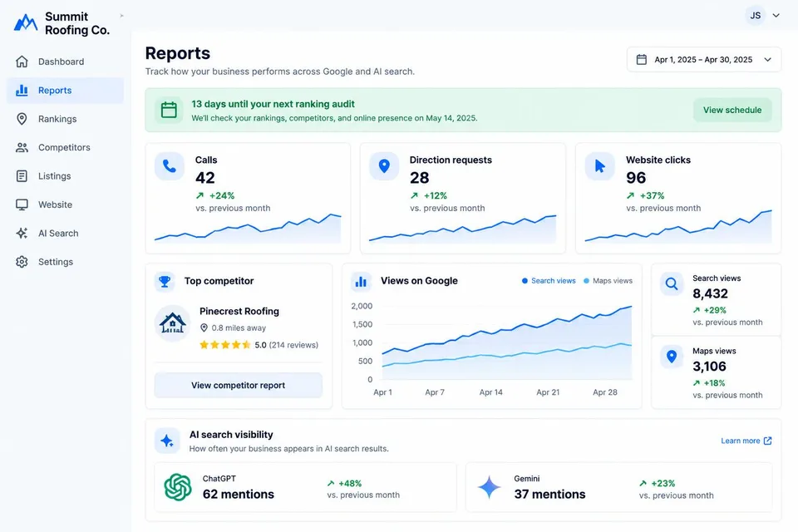Navigate to AI Search in the sidebar
This screenshot has height=532, width=798.
[65, 233]
